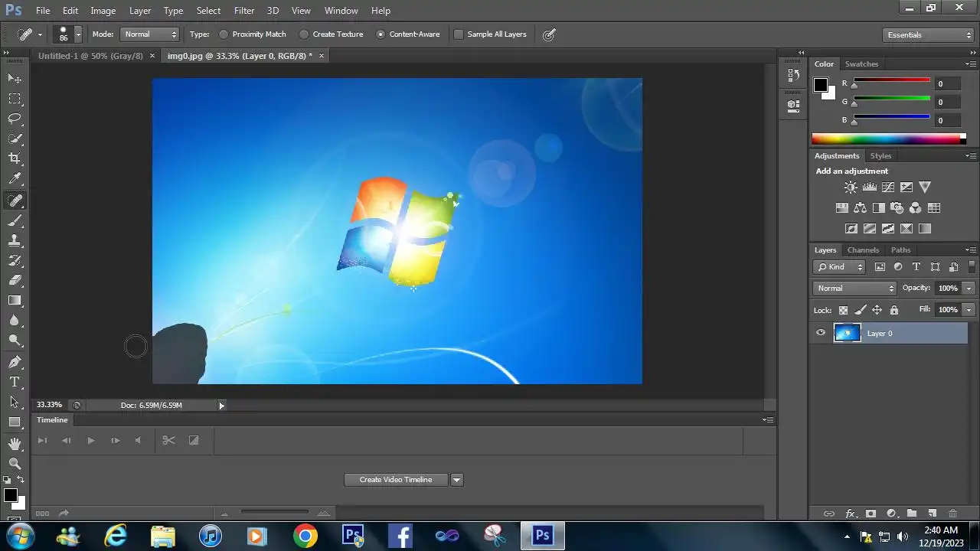Select the Path Selection tool
The height and width of the screenshot is (551, 980).
(x=15, y=402)
